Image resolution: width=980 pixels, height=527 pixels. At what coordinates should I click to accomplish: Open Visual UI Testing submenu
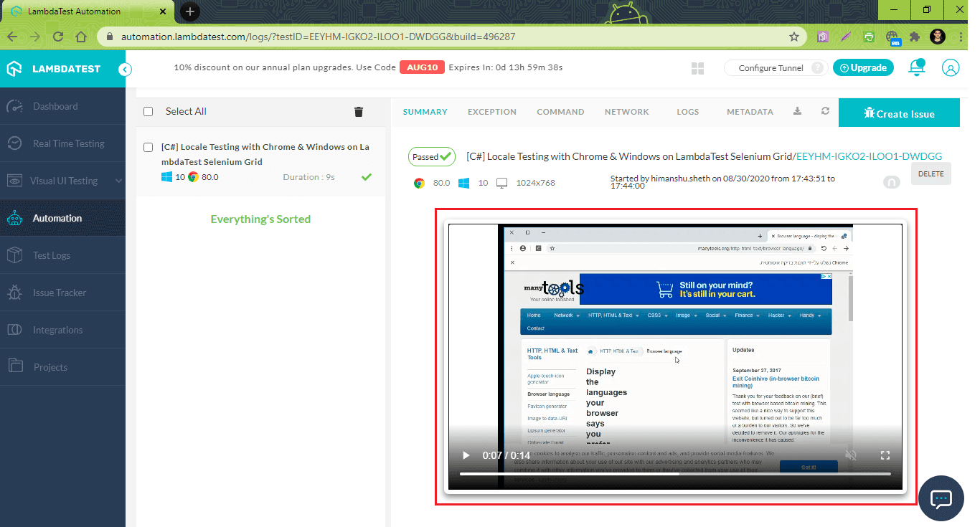coord(62,181)
